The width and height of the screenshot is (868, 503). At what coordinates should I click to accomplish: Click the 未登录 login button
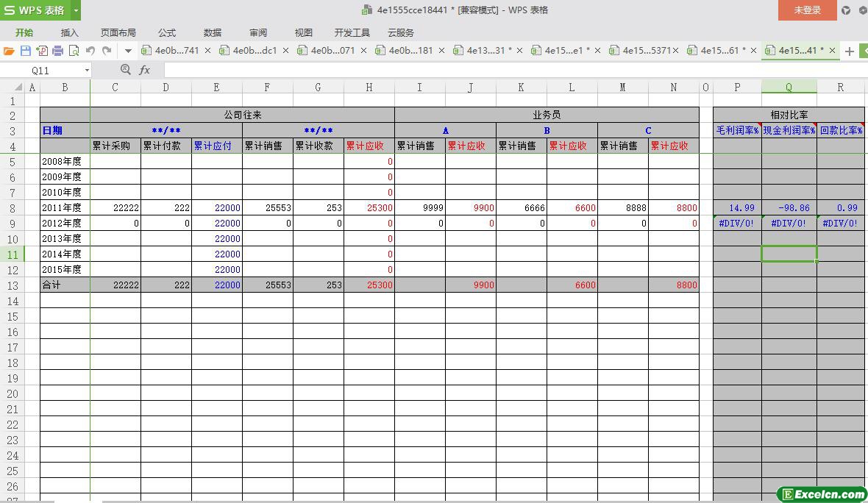point(807,10)
